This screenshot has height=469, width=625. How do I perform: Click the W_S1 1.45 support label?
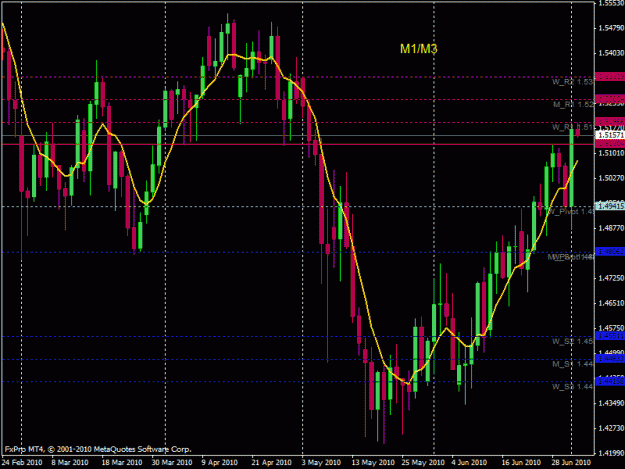pos(572,341)
